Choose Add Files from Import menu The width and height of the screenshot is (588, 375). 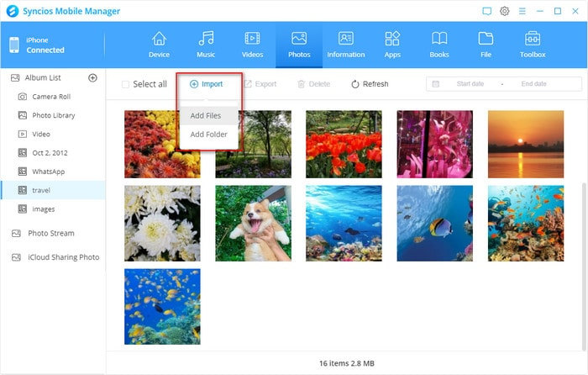pyautogui.click(x=209, y=116)
